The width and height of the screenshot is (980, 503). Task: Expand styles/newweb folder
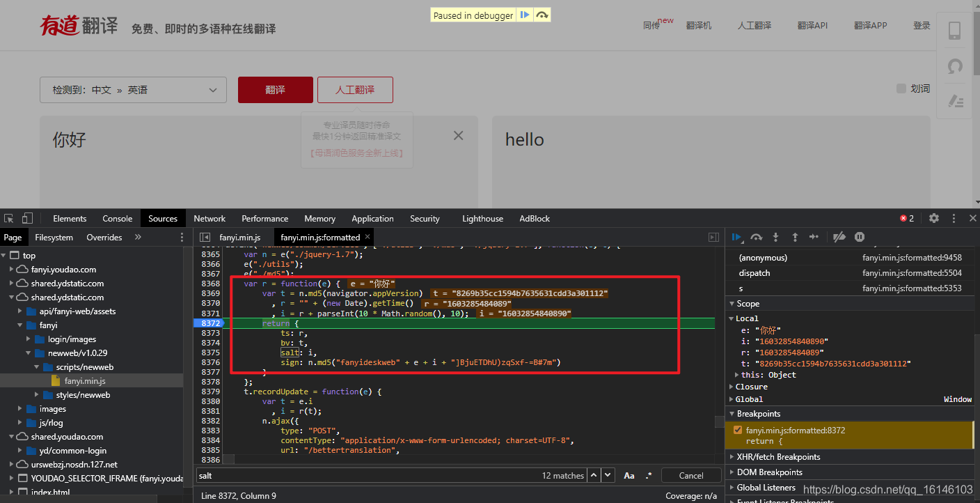tap(38, 395)
